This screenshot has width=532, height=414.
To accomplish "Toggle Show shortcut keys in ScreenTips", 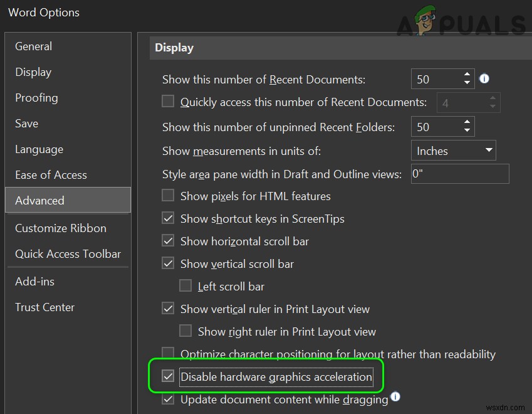I will 168,218.
